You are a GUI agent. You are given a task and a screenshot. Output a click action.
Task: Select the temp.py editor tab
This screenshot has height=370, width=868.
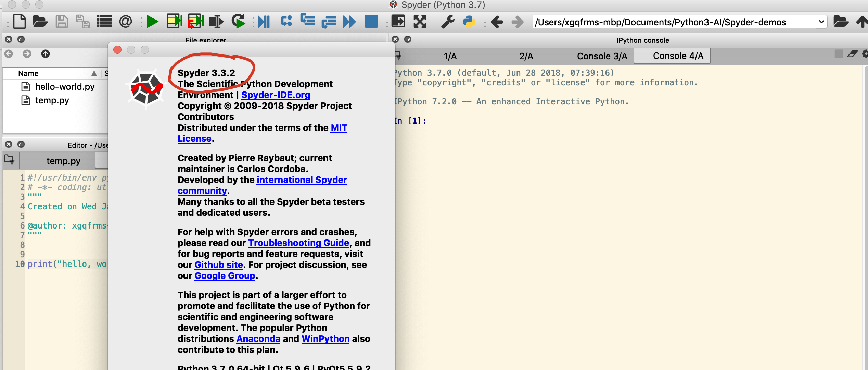click(63, 161)
